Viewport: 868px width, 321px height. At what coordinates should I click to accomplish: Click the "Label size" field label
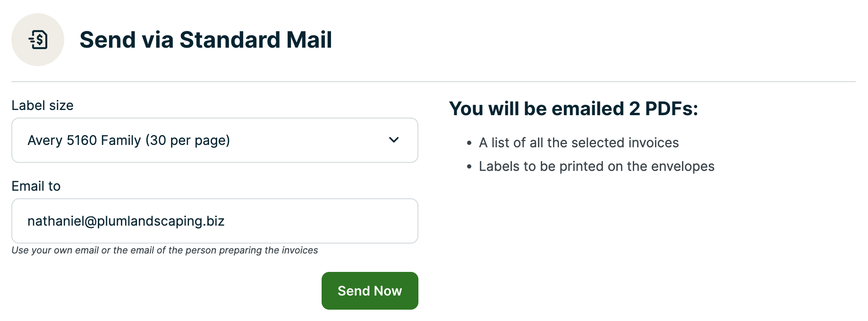click(43, 105)
